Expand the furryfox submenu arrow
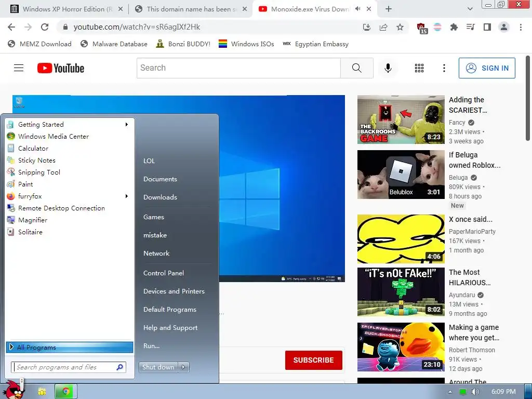Image resolution: width=532 pixels, height=399 pixels. point(127,196)
